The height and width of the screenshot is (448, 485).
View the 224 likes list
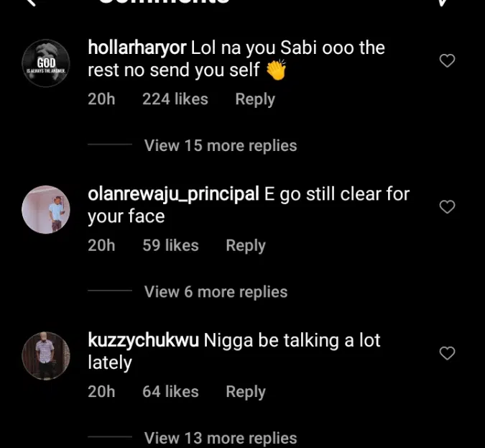pyautogui.click(x=175, y=99)
